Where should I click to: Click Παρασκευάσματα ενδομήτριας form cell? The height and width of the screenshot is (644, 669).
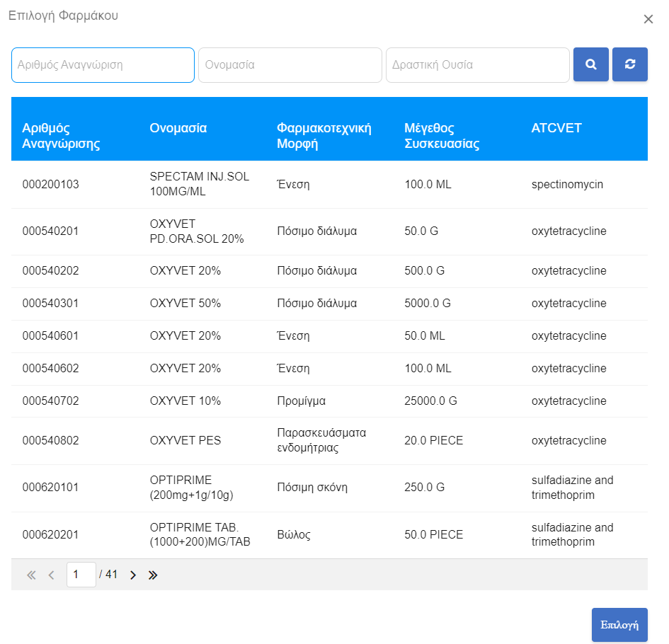(321, 440)
